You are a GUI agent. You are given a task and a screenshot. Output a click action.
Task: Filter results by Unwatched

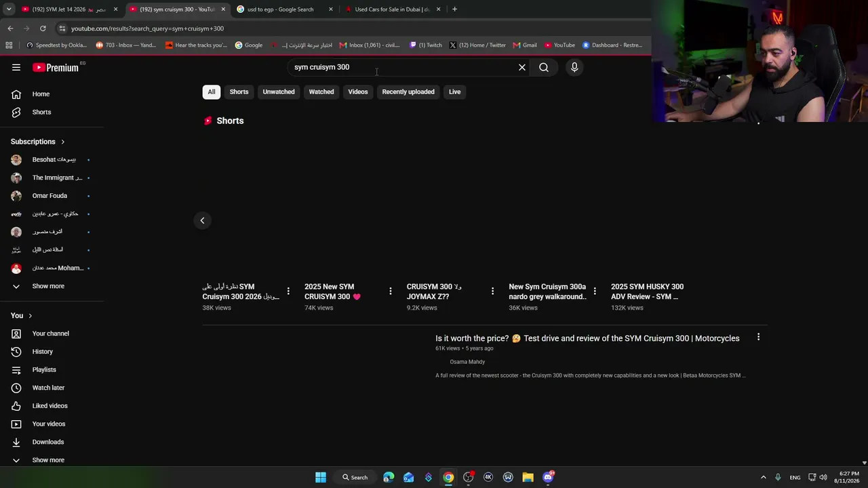point(279,92)
